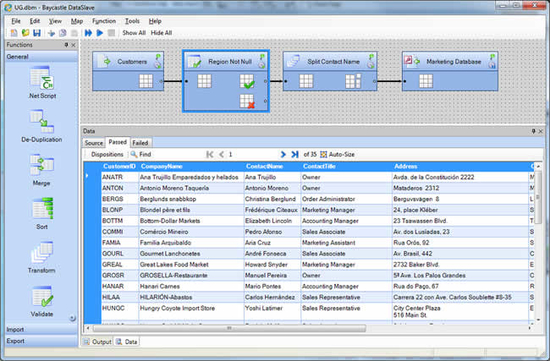Collapse the General functions section

pyautogui.click(x=41, y=56)
